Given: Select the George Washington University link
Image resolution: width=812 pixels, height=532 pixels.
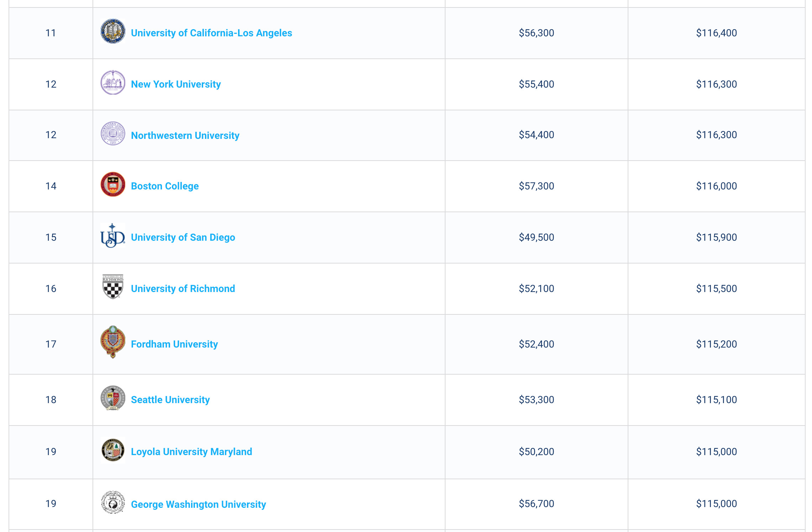Looking at the screenshot, I should click(x=198, y=504).
